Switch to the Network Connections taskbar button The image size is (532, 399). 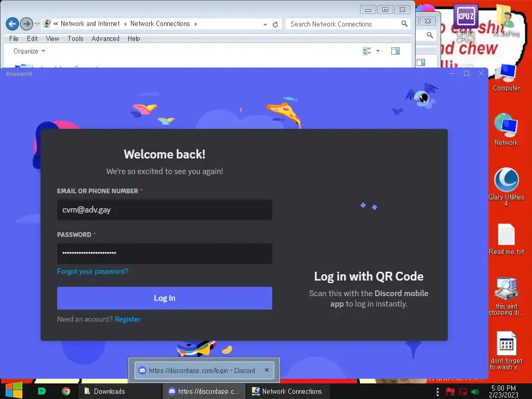coord(288,391)
